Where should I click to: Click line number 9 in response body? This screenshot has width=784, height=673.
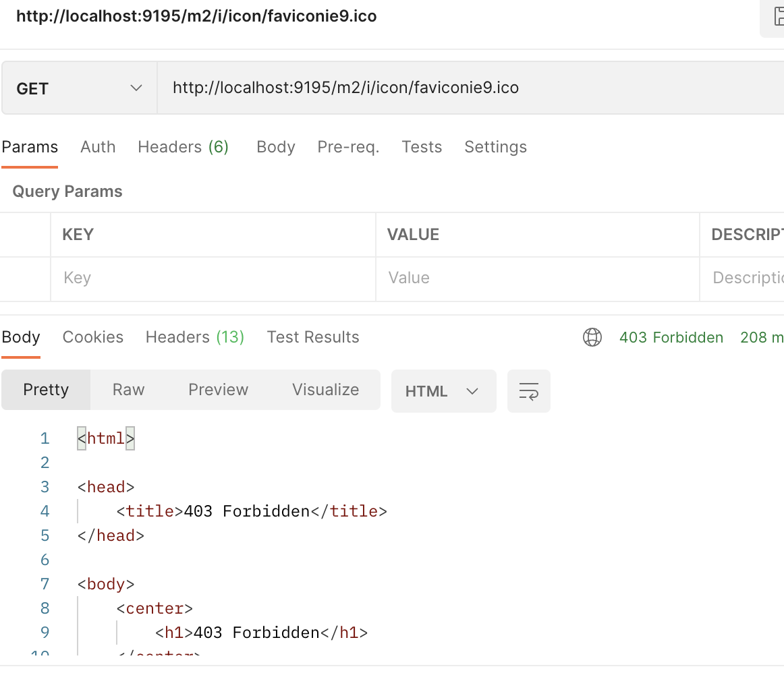(45, 633)
